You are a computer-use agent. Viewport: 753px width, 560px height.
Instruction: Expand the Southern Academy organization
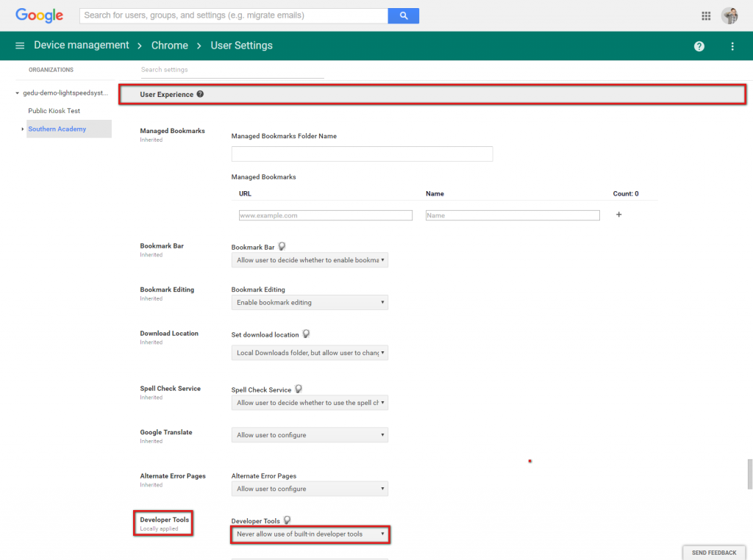[23, 129]
